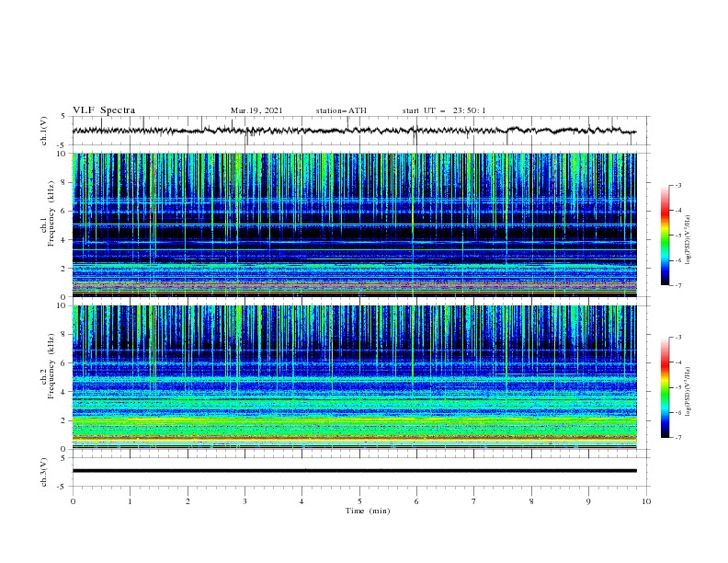The image size is (728, 563).
Task: Click the ch.1 spectrogram panel
Action: tap(354, 224)
